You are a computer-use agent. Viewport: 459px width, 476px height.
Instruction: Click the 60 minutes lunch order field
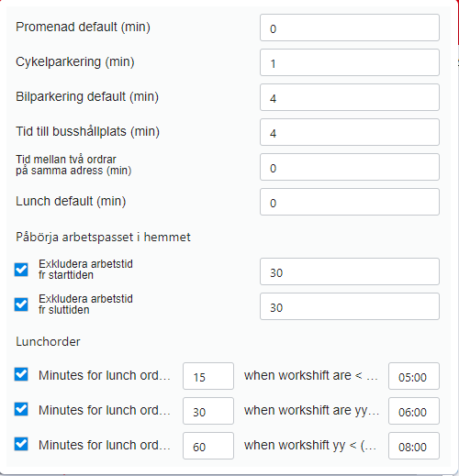pyautogui.click(x=208, y=446)
